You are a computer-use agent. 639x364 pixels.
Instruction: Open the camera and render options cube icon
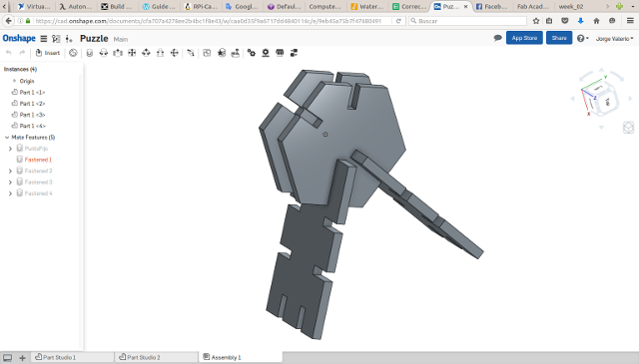pyautogui.click(x=628, y=128)
